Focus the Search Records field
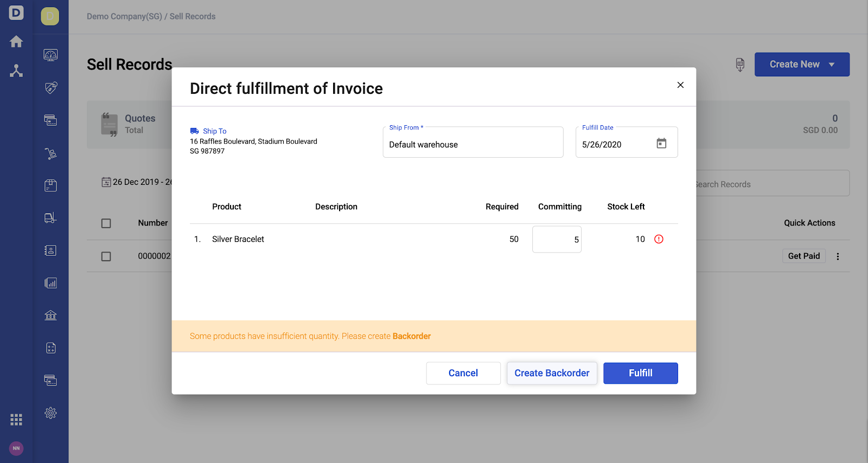The image size is (868, 463). 773,184
